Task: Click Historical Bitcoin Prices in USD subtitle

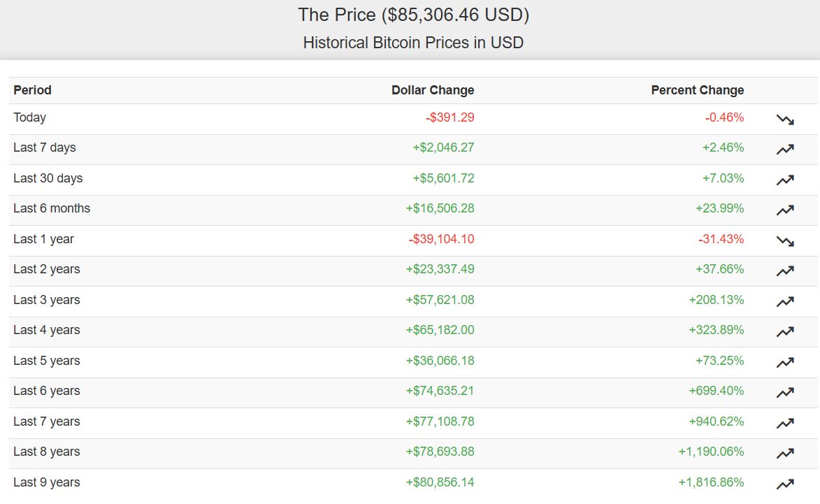Action: point(413,43)
